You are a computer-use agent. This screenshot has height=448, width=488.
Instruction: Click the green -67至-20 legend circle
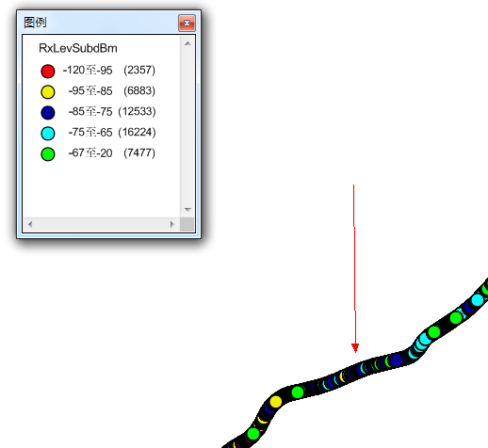(48, 154)
